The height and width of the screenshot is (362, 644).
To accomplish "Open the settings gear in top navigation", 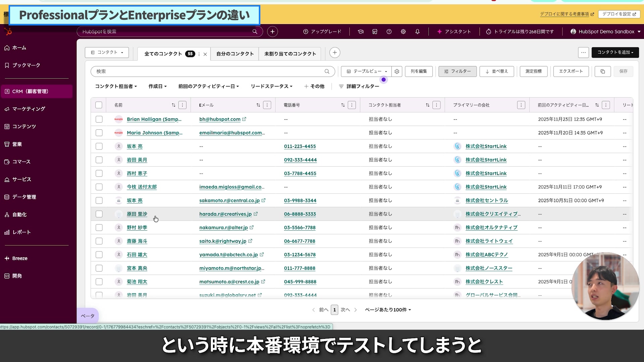I will [x=403, y=32].
